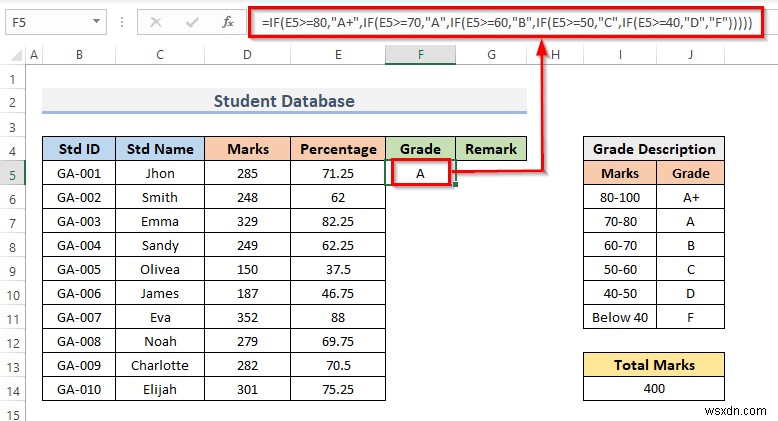
Task: Click the 80-100 range cell
Action: [620, 198]
